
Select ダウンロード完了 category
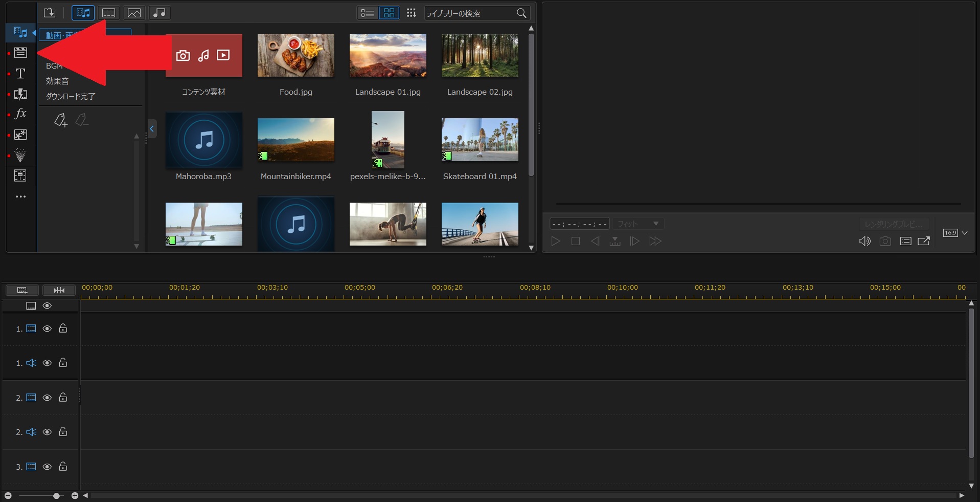71,96
